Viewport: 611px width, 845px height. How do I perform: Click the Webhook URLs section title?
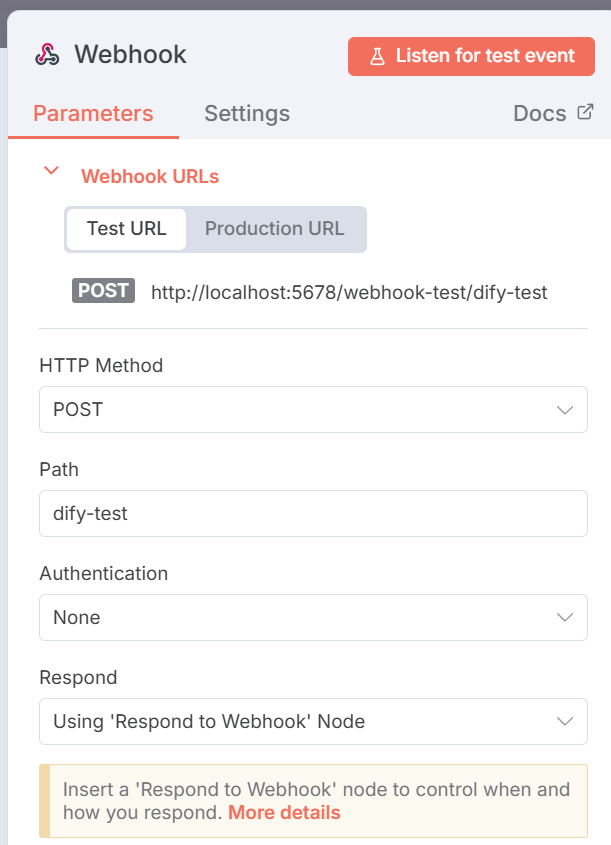coord(150,176)
